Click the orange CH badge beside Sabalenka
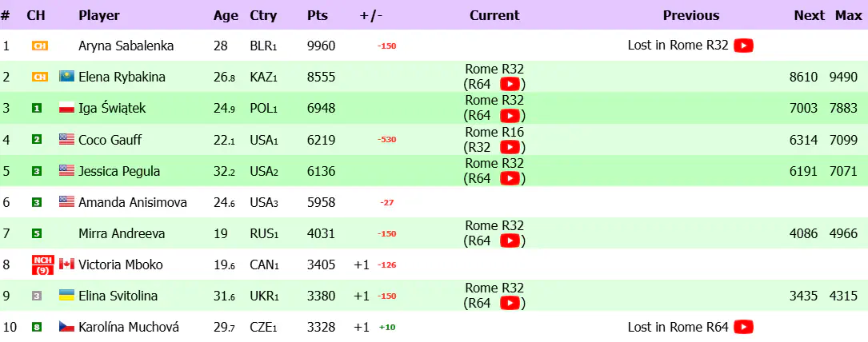The height and width of the screenshot is (342, 868). [40, 46]
